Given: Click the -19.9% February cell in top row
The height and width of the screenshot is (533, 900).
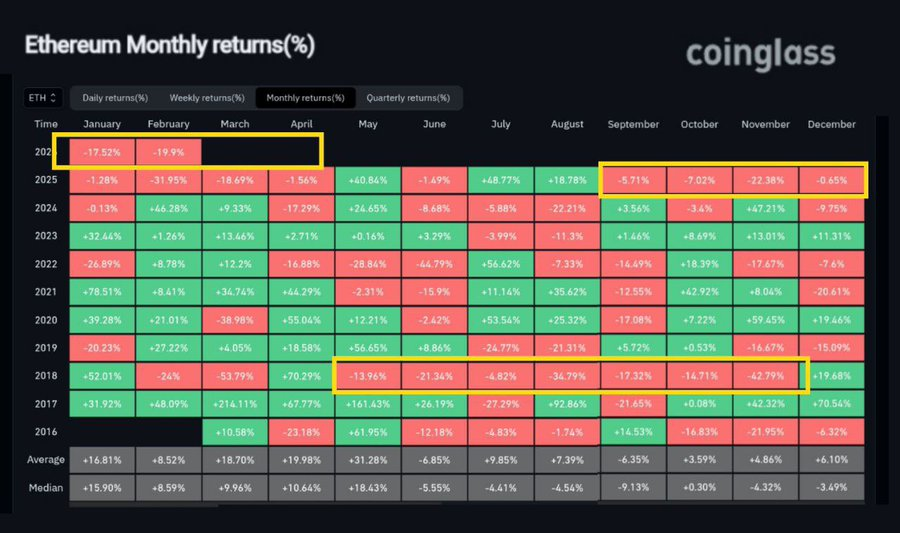Looking at the screenshot, I should tap(168, 153).
